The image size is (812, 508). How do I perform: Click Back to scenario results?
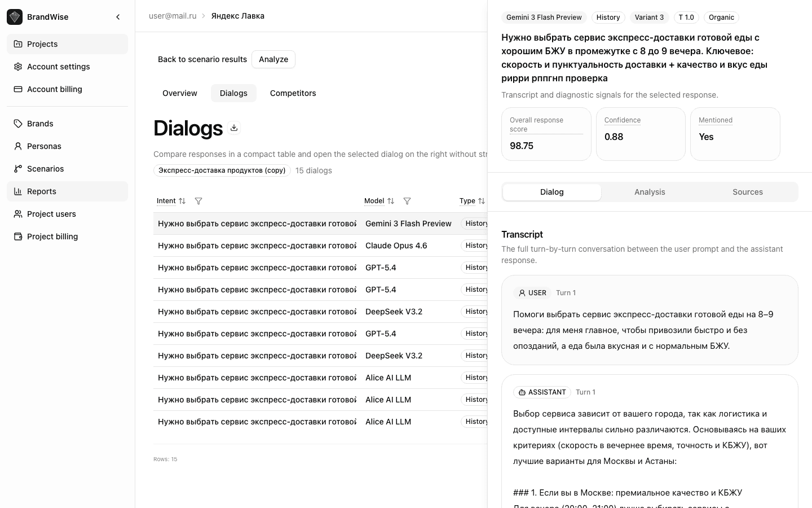202,59
